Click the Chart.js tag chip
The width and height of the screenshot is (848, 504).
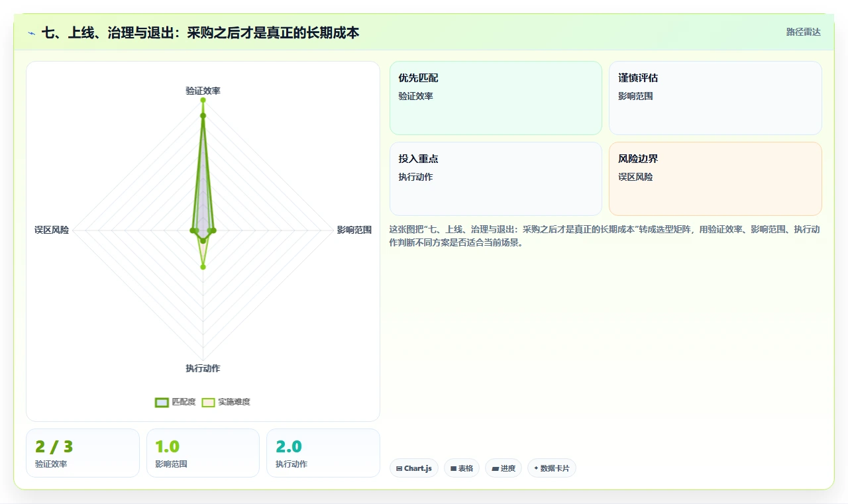(414, 468)
